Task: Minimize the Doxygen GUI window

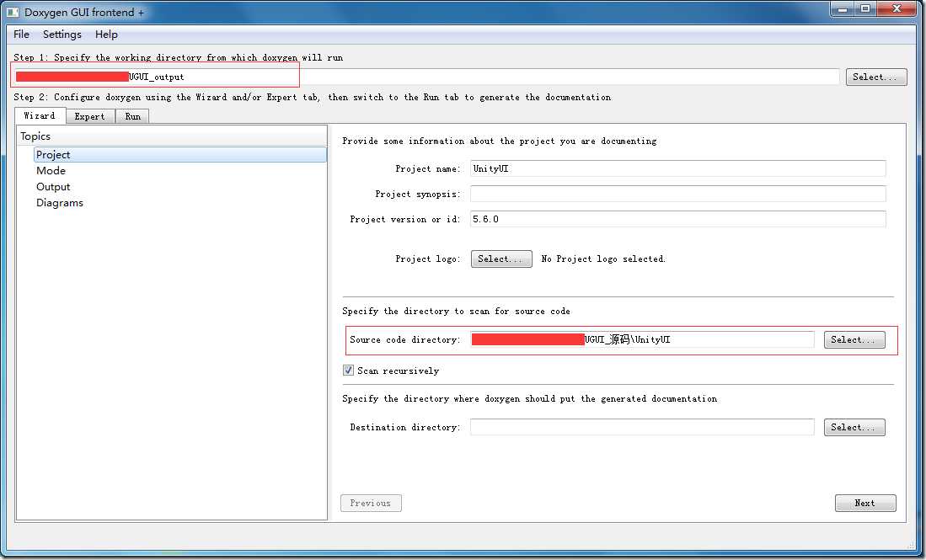Action: click(842, 9)
